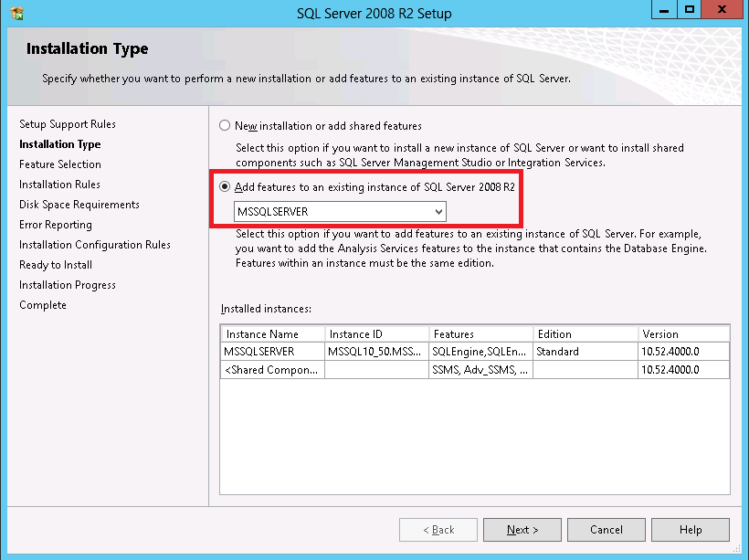The image size is (749, 560).
Task: Maximize the SQL Server Setup window
Action: tap(690, 9)
